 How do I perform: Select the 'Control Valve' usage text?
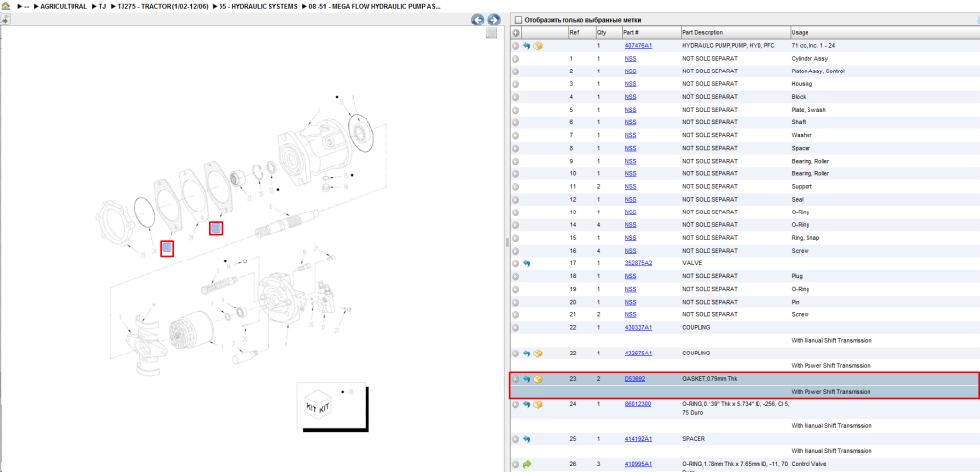click(x=809, y=464)
